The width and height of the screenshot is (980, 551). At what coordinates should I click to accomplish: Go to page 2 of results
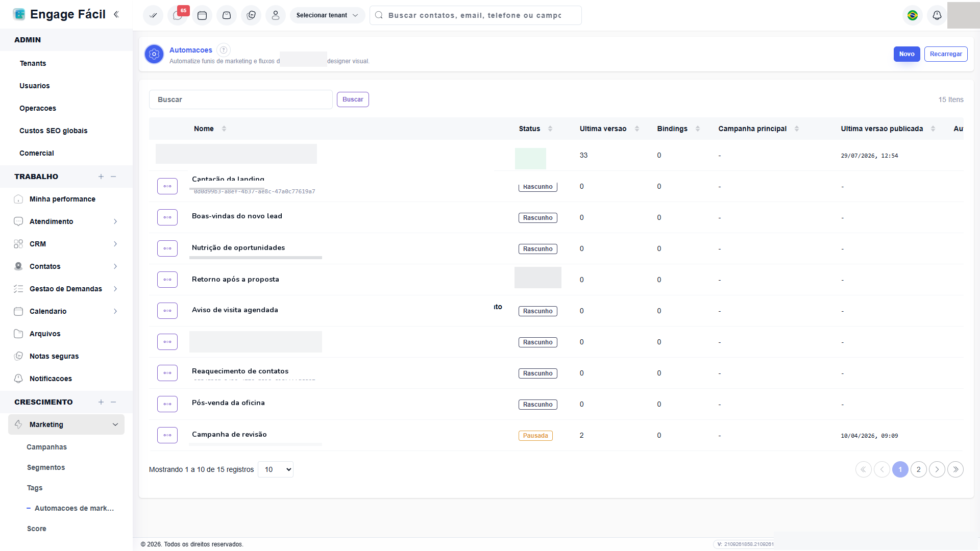pyautogui.click(x=919, y=469)
